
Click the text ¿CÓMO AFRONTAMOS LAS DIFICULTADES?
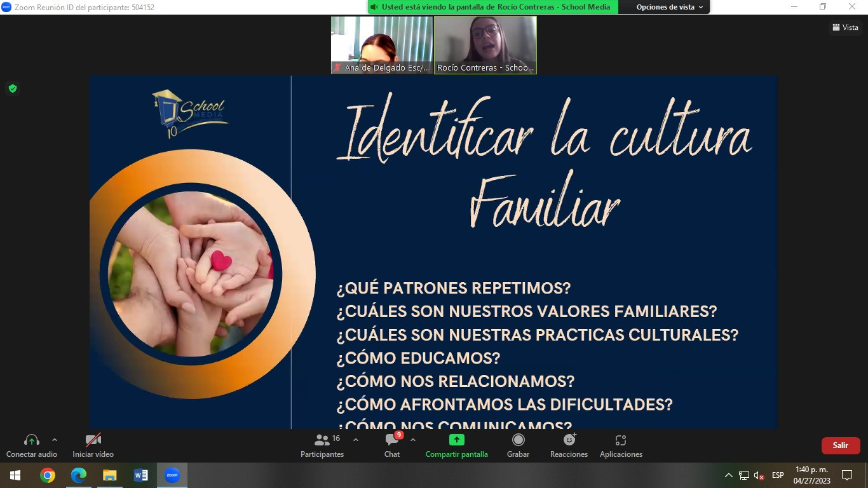[505, 405]
